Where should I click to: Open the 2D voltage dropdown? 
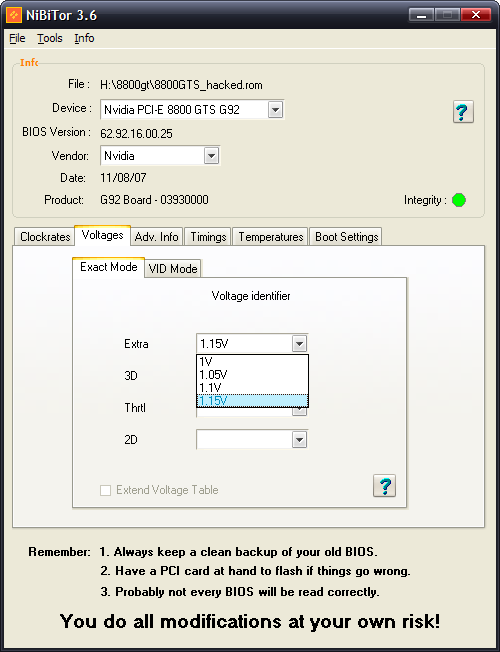pyautogui.click(x=252, y=440)
